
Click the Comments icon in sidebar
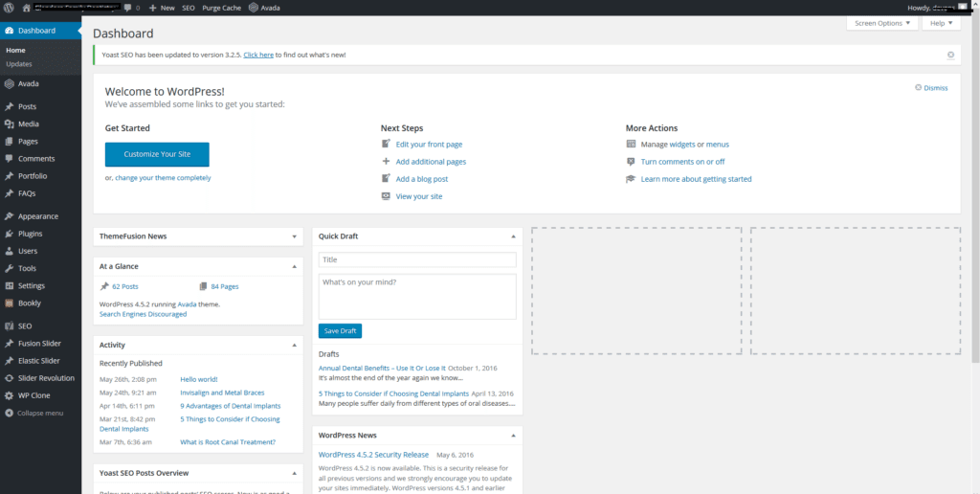tap(9, 159)
